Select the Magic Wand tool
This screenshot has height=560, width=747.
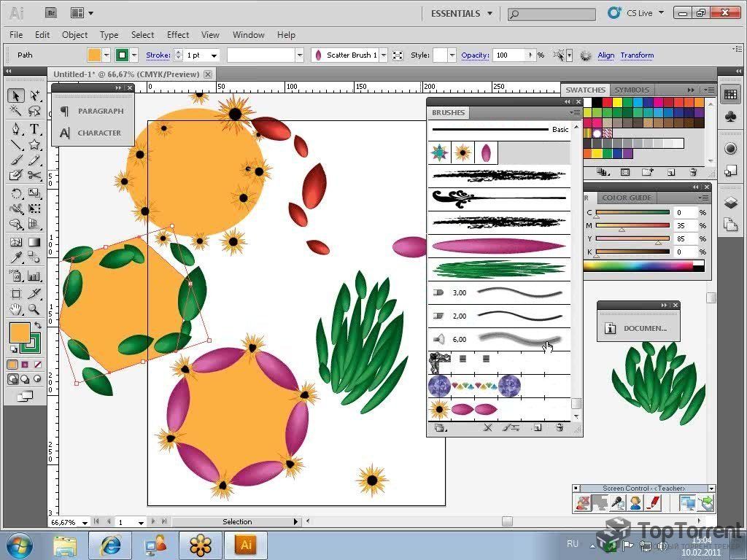16,112
